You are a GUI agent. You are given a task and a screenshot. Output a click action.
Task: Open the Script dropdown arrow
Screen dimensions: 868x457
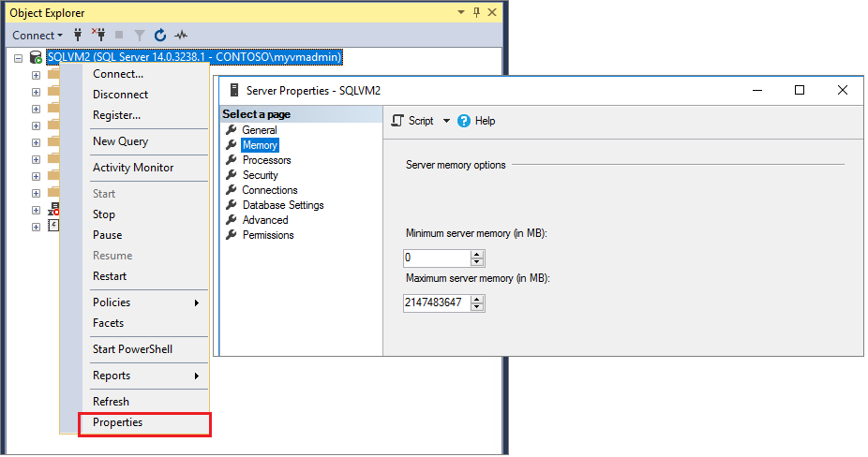tap(446, 121)
